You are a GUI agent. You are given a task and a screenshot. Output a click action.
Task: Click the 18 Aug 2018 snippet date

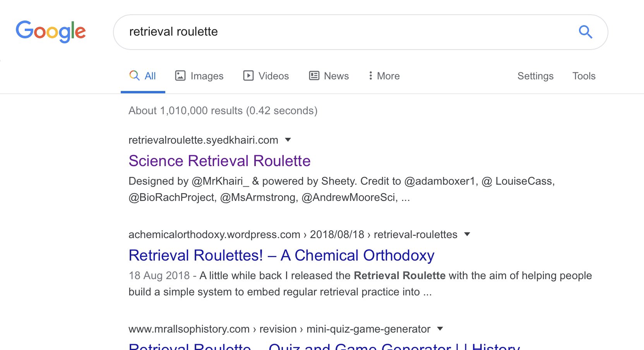click(159, 275)
